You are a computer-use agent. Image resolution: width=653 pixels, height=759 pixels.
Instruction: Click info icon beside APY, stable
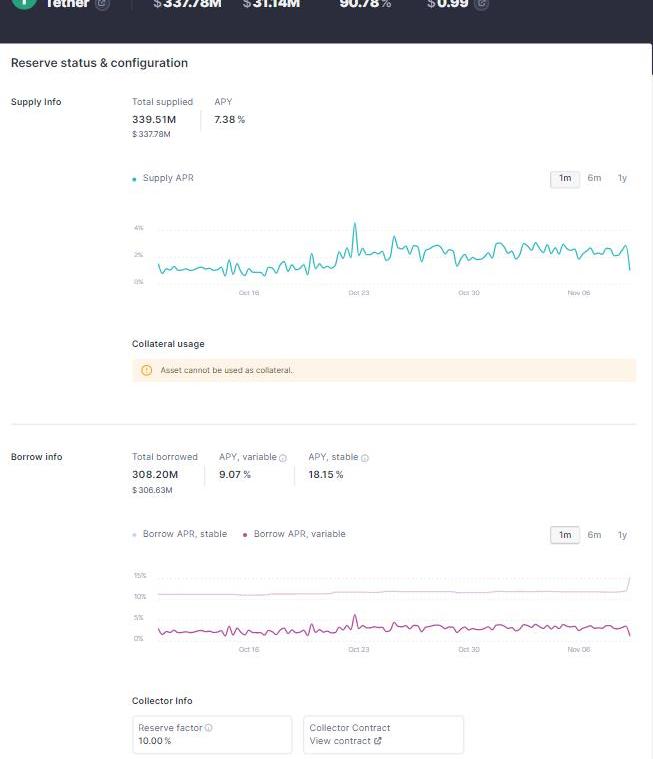point(365,458)
